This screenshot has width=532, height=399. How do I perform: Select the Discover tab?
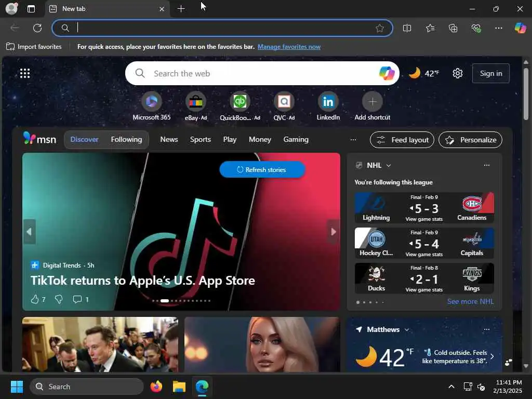coord(84,139)
